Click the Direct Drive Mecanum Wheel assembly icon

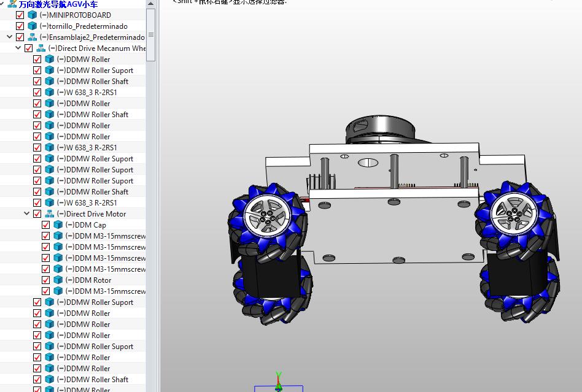[x=41, y=48]
